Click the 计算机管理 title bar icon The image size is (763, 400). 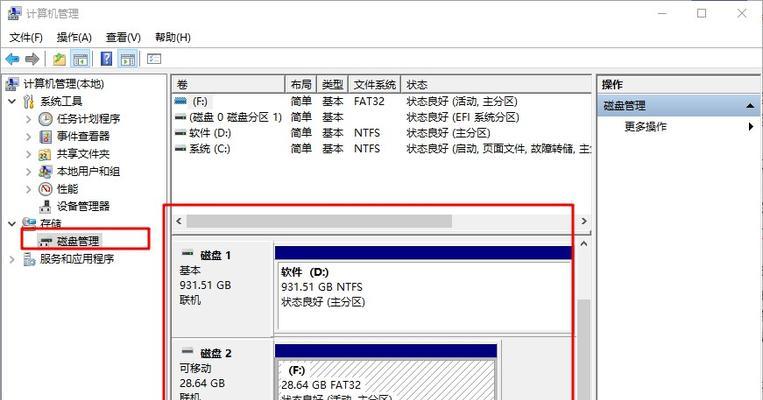click(x=15, y=14)
